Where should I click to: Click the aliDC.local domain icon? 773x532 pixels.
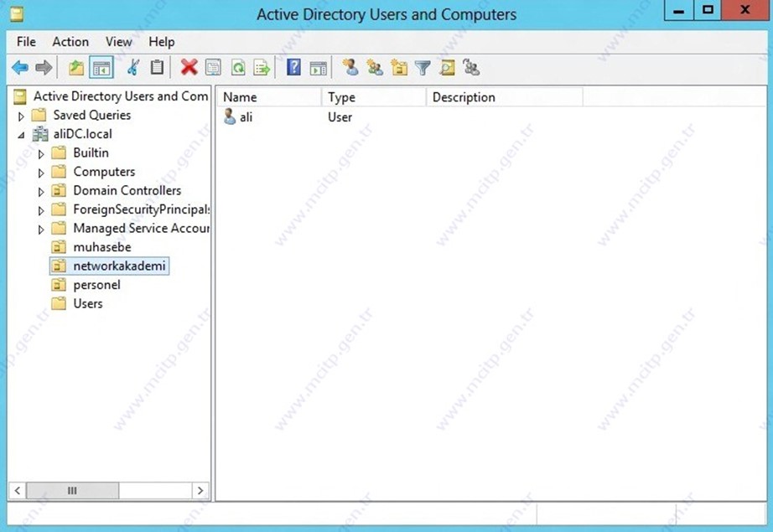(x=40, y=134)
